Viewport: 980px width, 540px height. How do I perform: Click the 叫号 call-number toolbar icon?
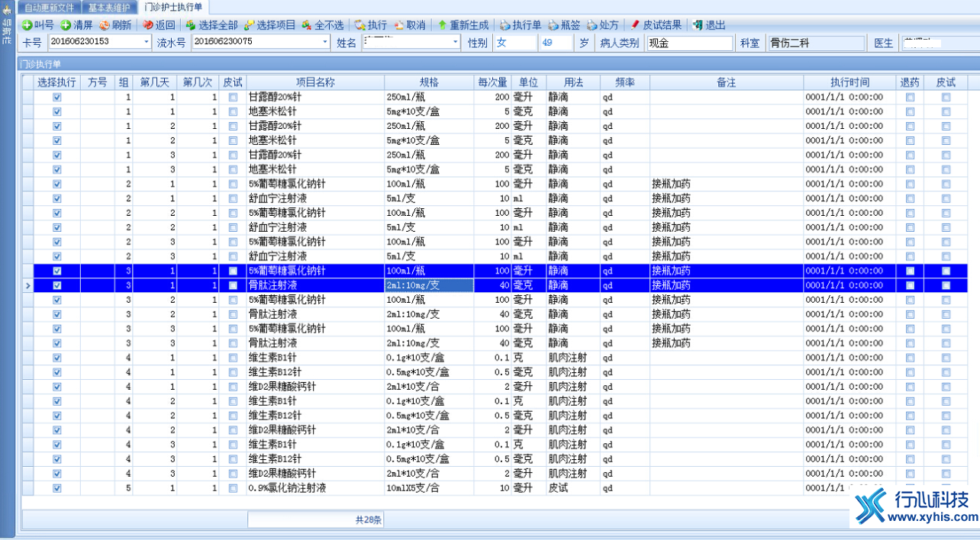(x=27, y=25)
